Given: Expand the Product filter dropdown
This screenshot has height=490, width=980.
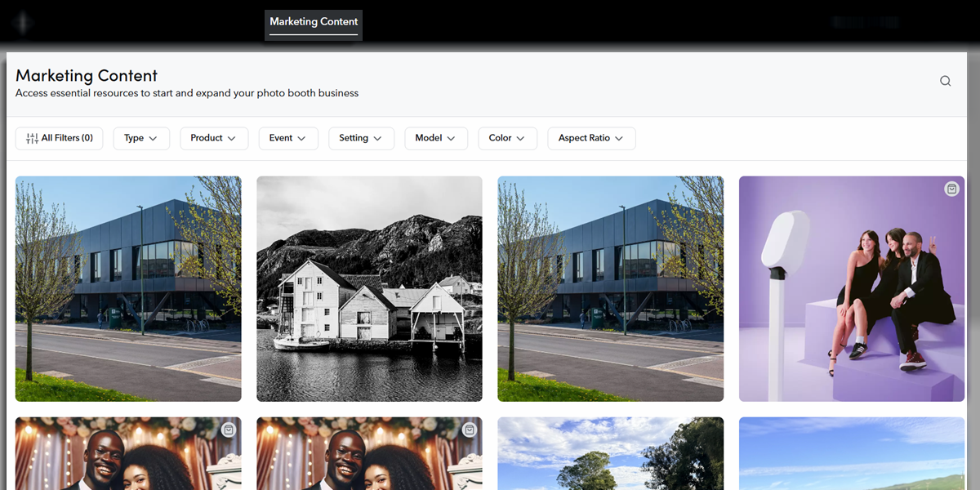Looking at the screenshot, I should coord(214,138).
